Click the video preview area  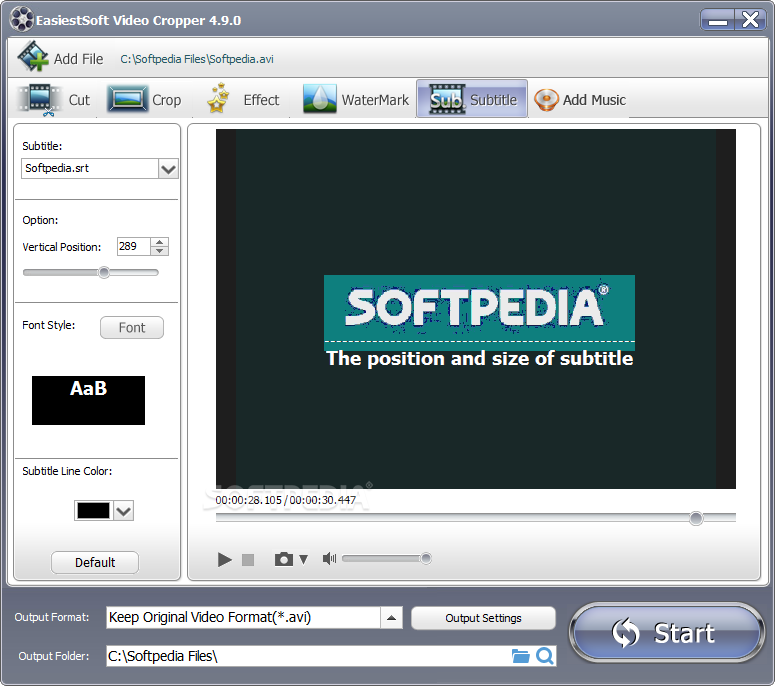(x=475, y=309)
